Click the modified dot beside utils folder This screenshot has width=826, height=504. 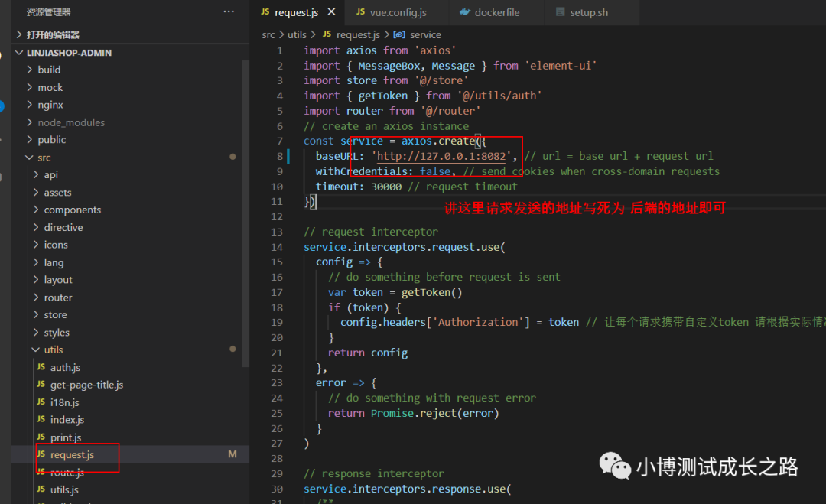pos(233,350)
